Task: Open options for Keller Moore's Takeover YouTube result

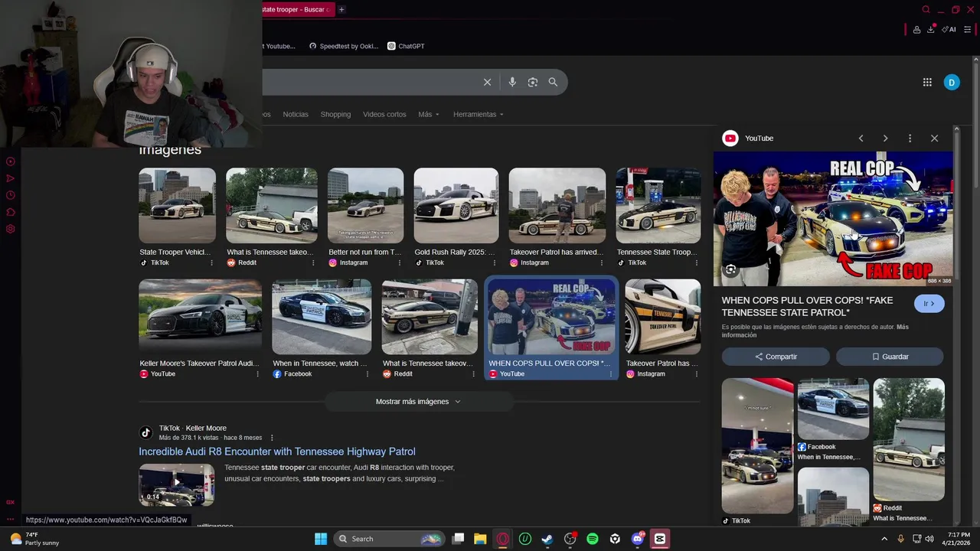Action: (x=257, y=374)
